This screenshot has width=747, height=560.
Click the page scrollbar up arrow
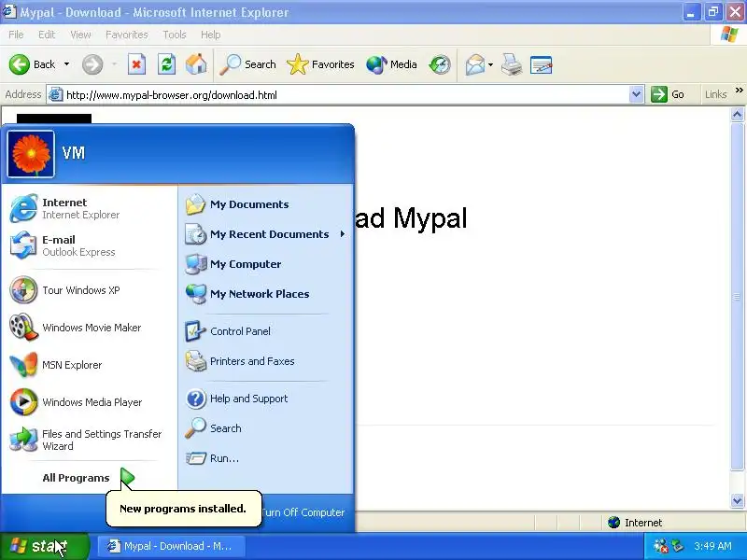pos(738,114)
